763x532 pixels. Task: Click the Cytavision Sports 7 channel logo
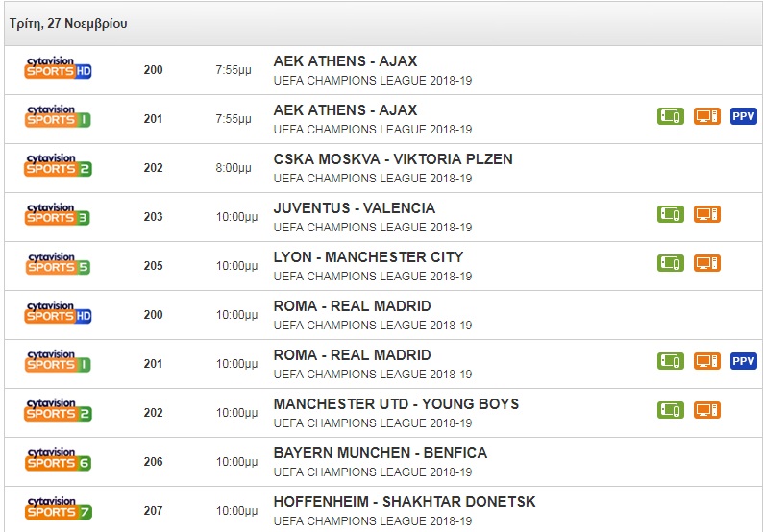[x=58, y=509]
